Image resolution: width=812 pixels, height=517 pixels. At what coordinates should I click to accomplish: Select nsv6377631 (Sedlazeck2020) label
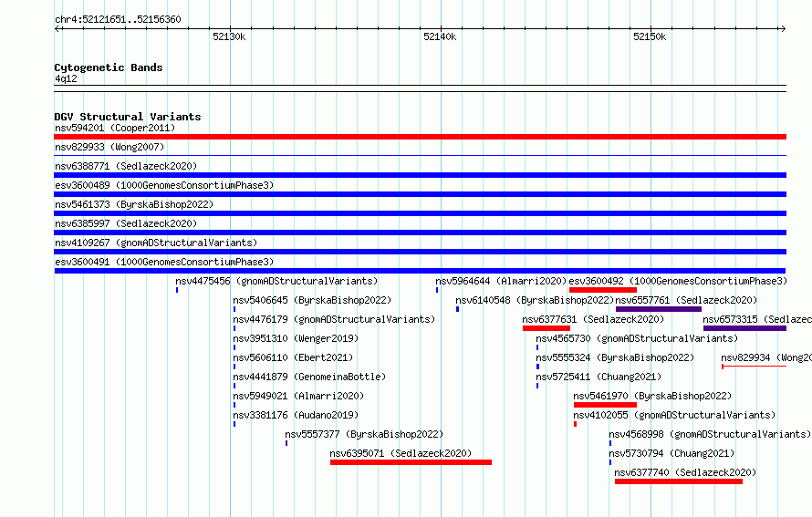(x=593, y=319)
